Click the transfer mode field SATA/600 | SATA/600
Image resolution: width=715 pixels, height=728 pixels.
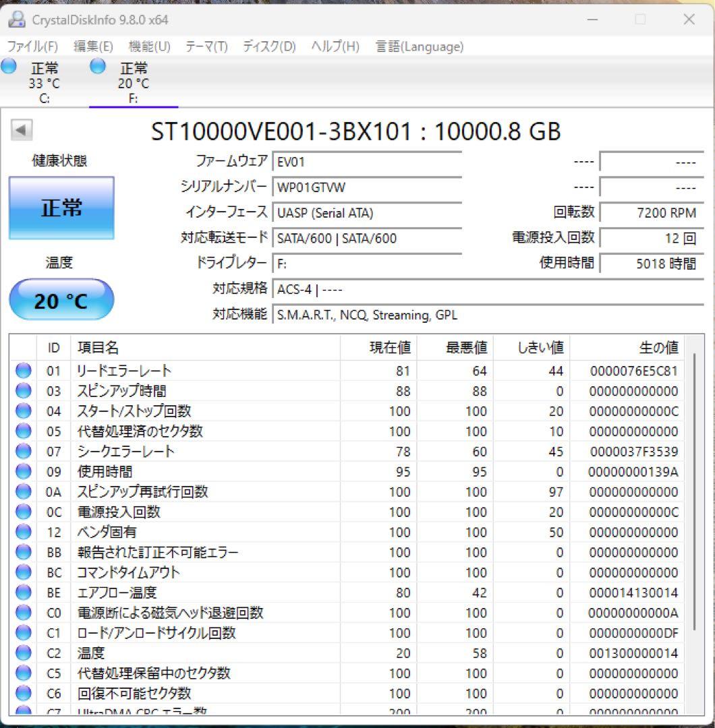coord(366,238)
